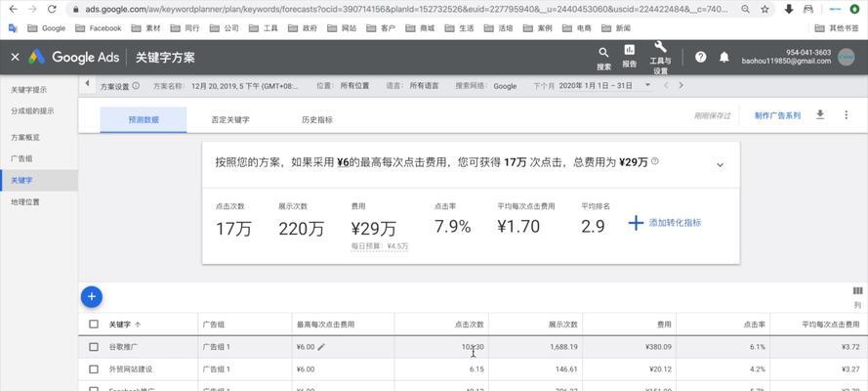
Task: Open 分成组的提示 in the sidebar
Action: pos(32,110)
